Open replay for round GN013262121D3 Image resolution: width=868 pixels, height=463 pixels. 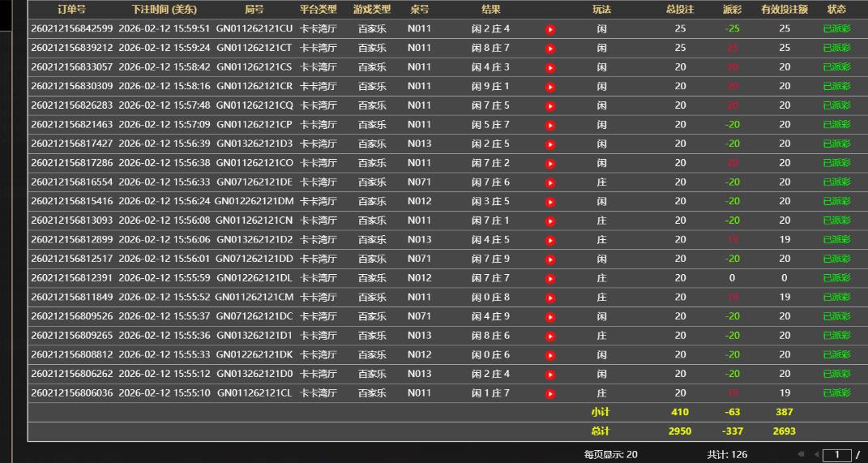click(550, 144)
